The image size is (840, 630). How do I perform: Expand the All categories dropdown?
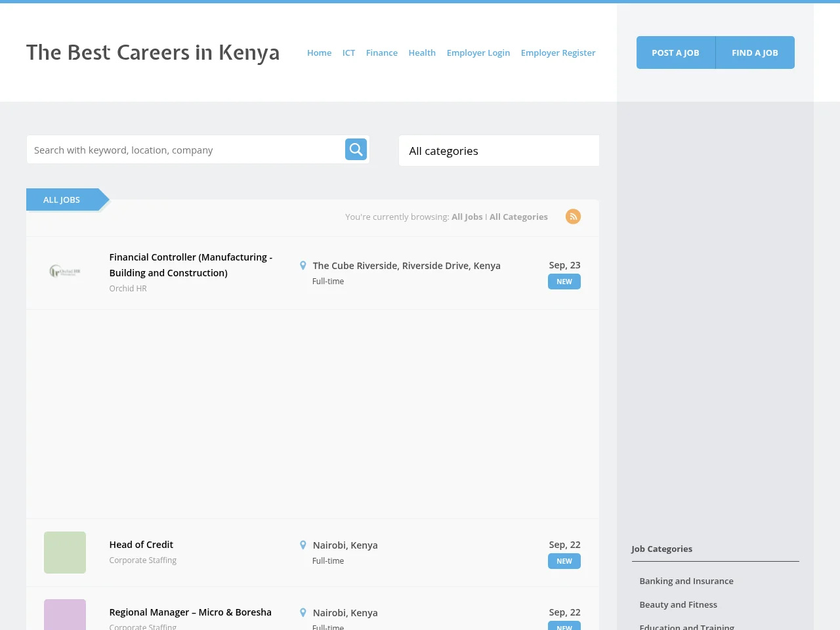coord(499,151)
